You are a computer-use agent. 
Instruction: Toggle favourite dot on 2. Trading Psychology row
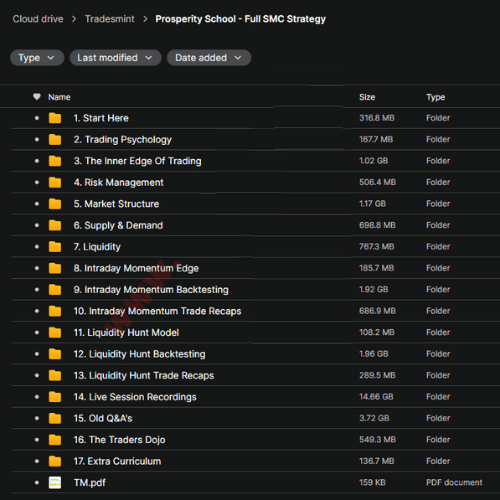37,139
